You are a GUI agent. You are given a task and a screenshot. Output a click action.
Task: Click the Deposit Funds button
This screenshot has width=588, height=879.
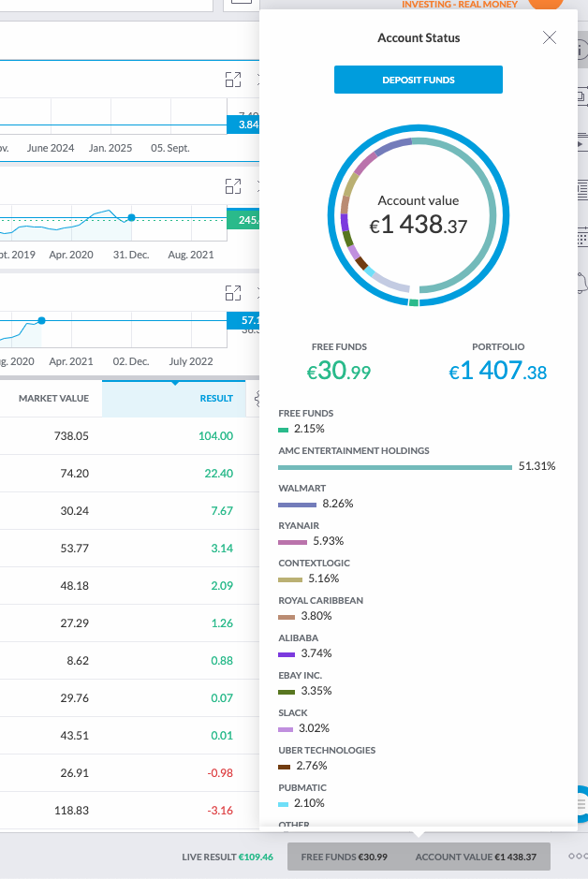419,80
